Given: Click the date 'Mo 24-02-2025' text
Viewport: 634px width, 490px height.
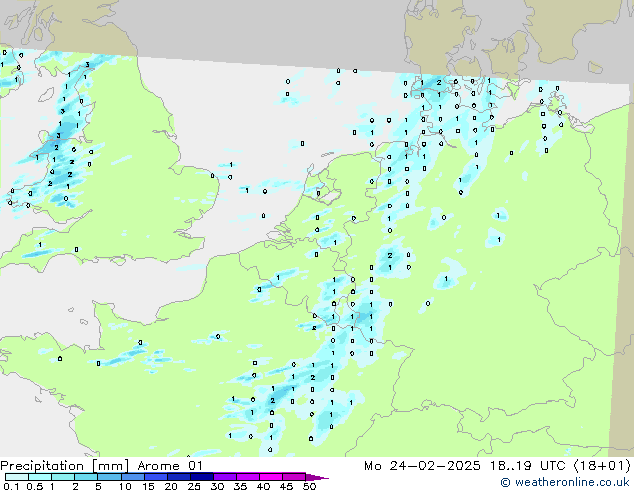Looking at the screenshot, I should [423, 466].
